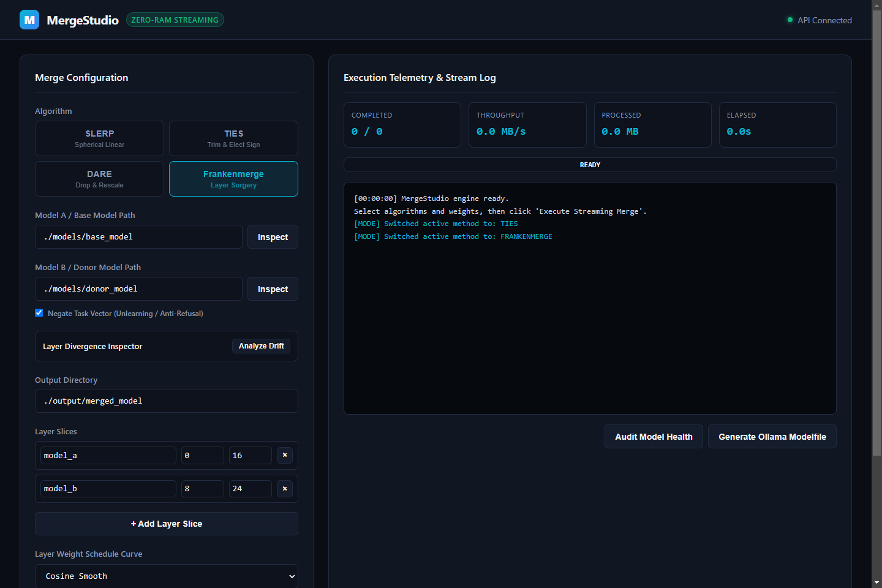Click the page scrollbar up arrow
Viewport: 882px width, 588px height.
point(877,5)
